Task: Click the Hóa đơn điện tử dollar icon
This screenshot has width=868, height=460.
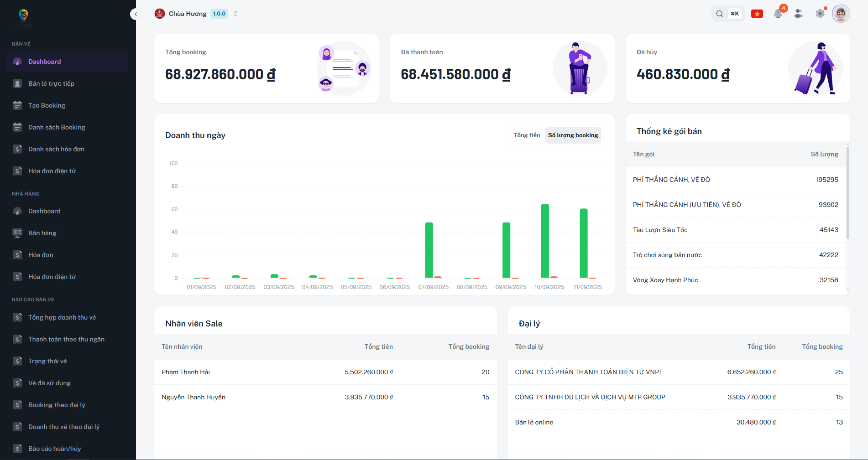Action: point(17,171)
